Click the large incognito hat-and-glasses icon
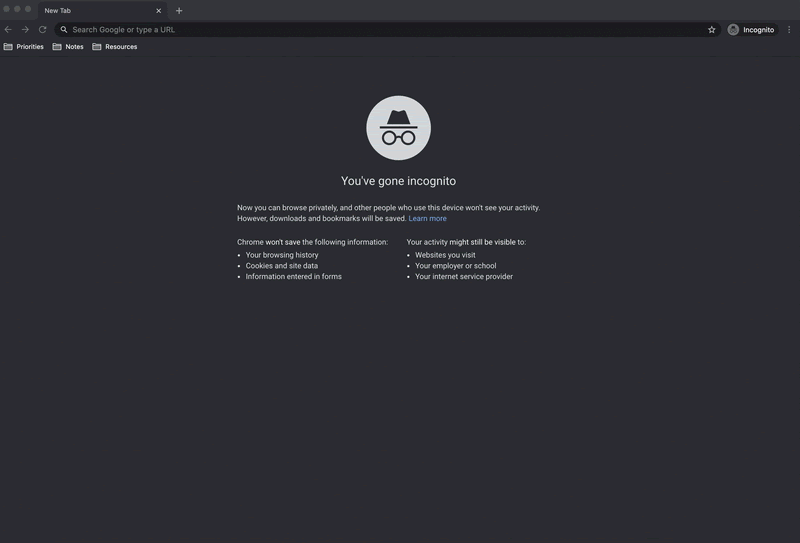Viewport: 800px width, 543px height. pos(398,128)
